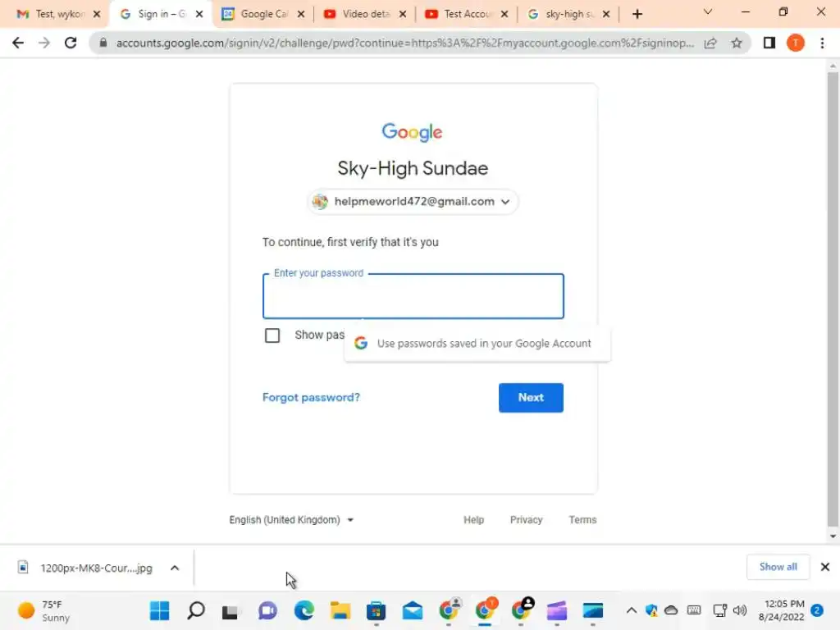This screenshot has height=630, width=840.
Task: Focus the Enter your password field
Action: 413,296
